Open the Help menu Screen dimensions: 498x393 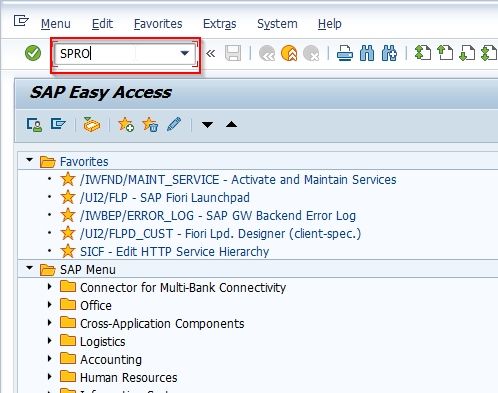pos(330,24)
